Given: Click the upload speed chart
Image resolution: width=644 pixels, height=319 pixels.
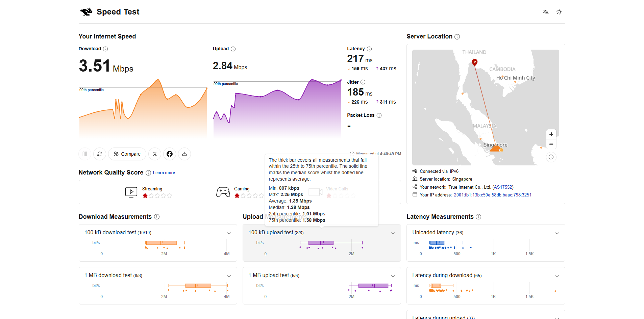Looking at the screenshot, I should [x=277, y=108].
